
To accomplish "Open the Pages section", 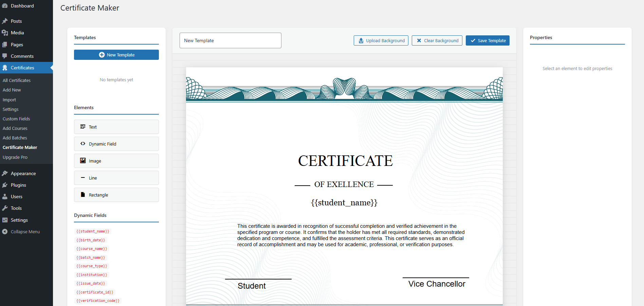I will click(x=17, y=45).
